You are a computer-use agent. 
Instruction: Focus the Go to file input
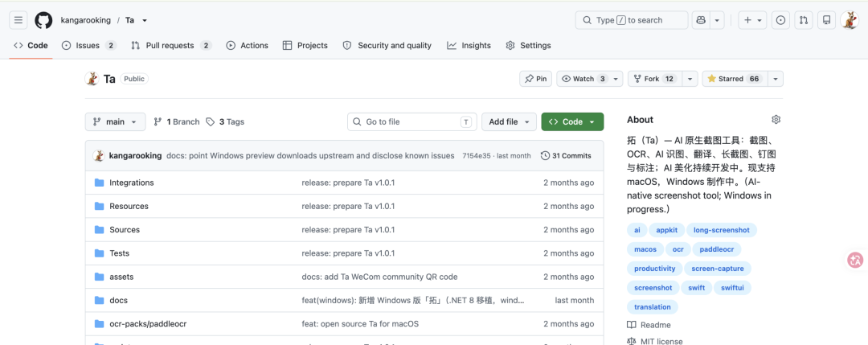pyautogui.click(x=411, y=121)
